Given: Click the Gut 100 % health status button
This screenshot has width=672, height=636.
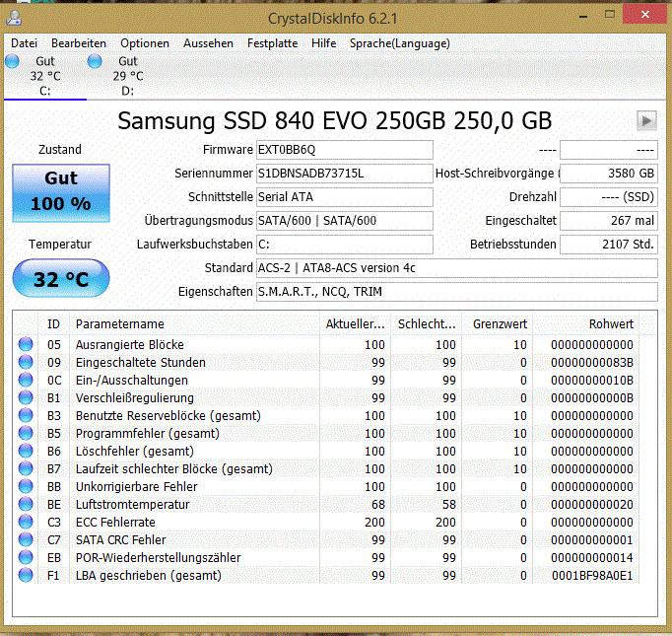Looking at the screenshot, I should pyautogui.click(x=61, y=193).
